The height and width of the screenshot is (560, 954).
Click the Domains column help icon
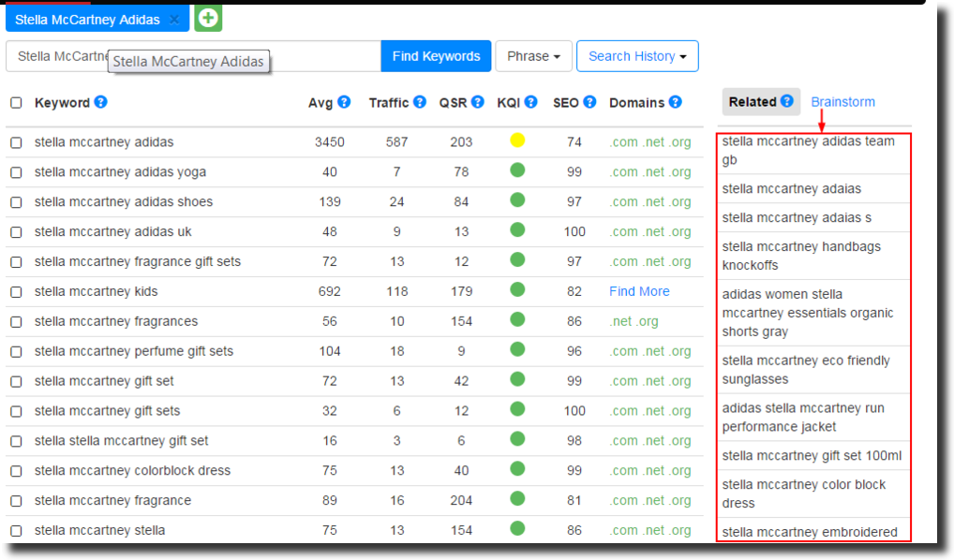click(x=674, y=102)
